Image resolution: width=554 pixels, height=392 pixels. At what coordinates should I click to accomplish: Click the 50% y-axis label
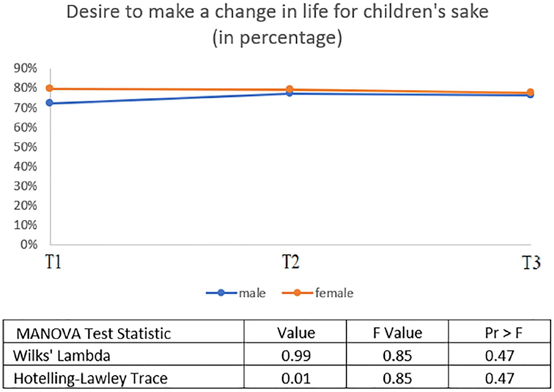click(25, 147)
